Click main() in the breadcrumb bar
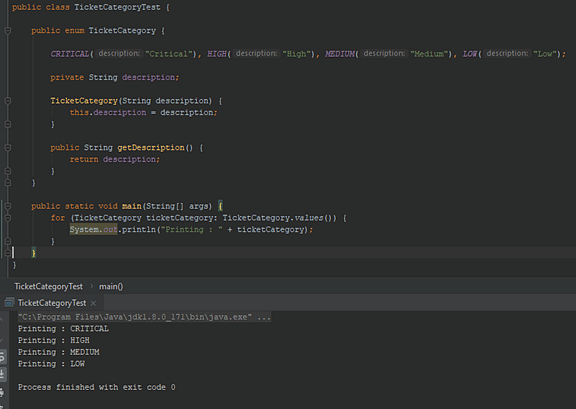 coord(111,286)
